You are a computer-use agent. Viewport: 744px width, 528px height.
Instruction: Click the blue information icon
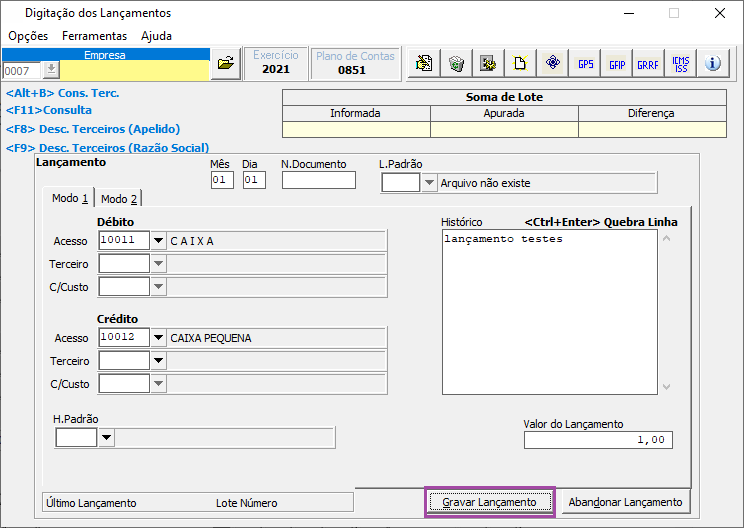712,63
